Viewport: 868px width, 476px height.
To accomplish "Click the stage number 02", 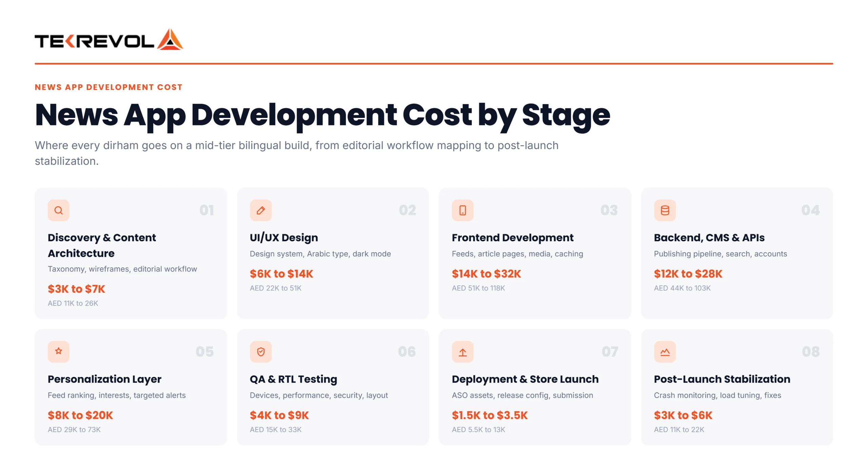I will pyautogui.click(x=407, y=210).
